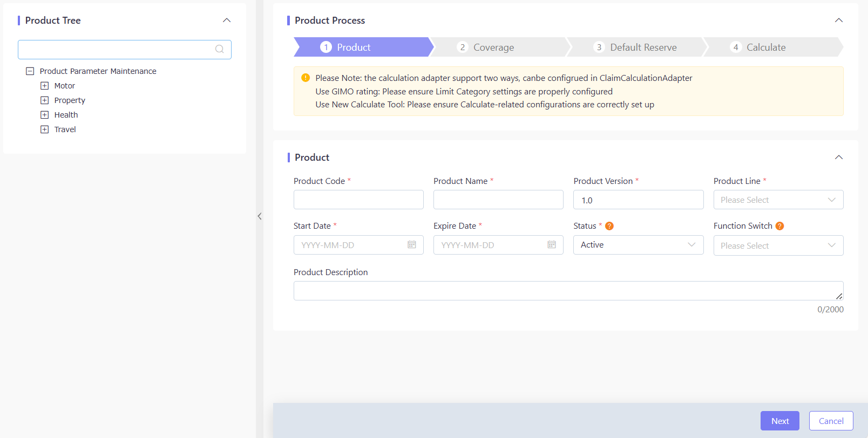Collapse the Product Process section
Screen dimensions: 868x438
(839, 20)
